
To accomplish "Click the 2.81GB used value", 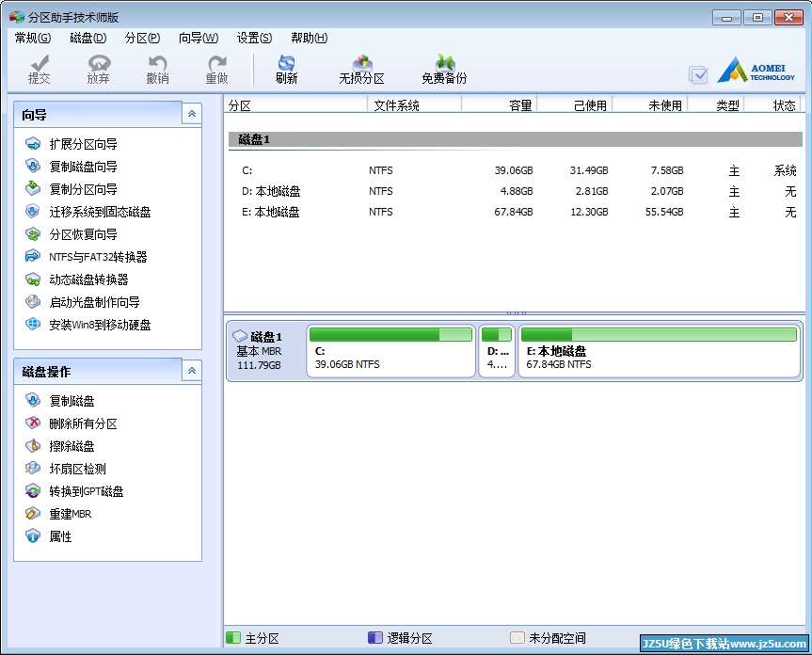I will click(x=592, y=191).
